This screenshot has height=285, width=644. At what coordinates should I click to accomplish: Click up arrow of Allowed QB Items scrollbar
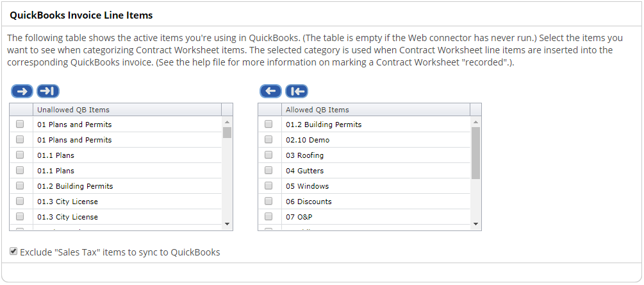tap(475, 122)
